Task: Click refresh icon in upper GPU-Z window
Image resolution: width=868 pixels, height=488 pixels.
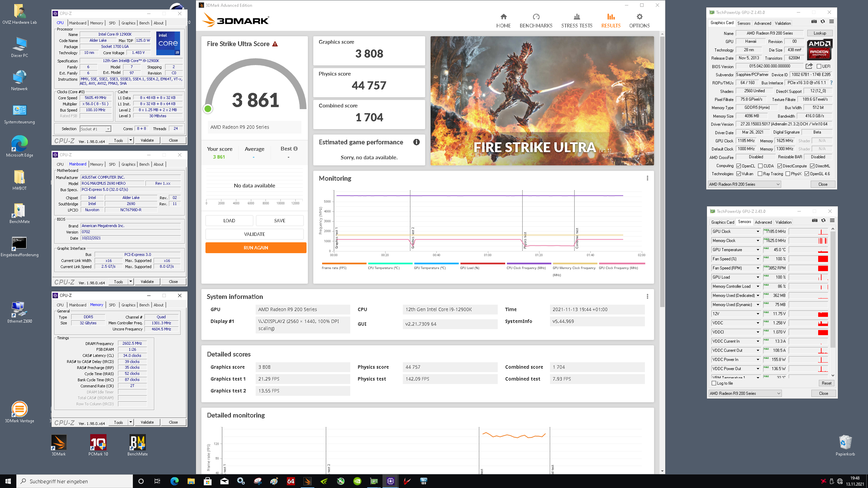Action: tap(823, 22)
